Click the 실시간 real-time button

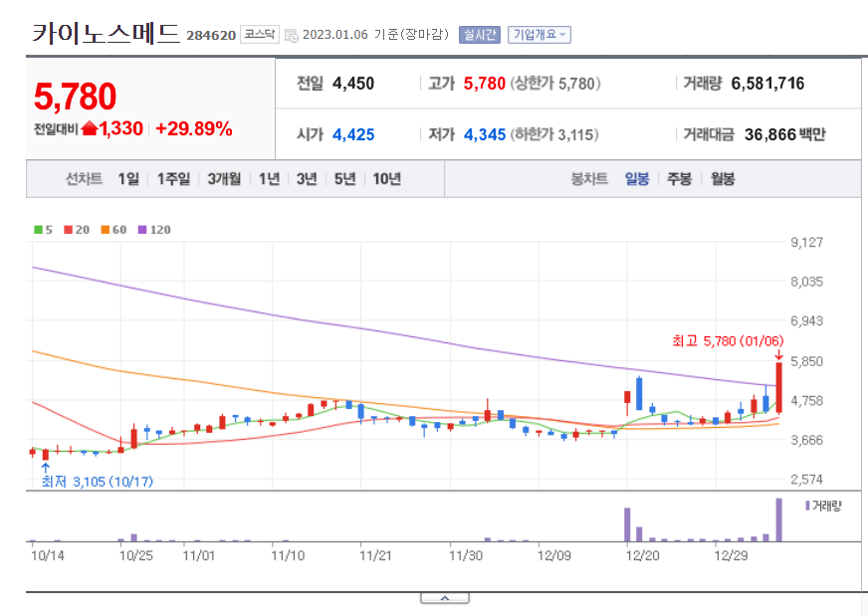coord(480,35)
